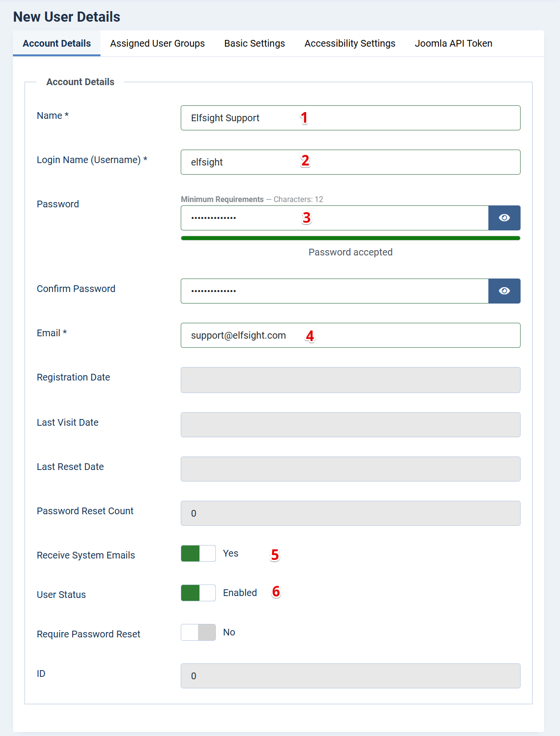Click the 'Enabled' status text
Screen dimensions: 560x736
point(240,593)
